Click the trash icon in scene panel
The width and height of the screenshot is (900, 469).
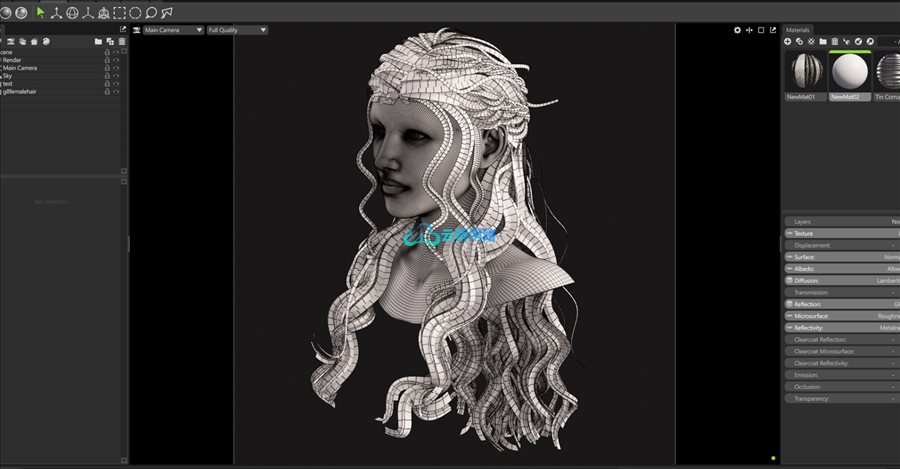122,42
